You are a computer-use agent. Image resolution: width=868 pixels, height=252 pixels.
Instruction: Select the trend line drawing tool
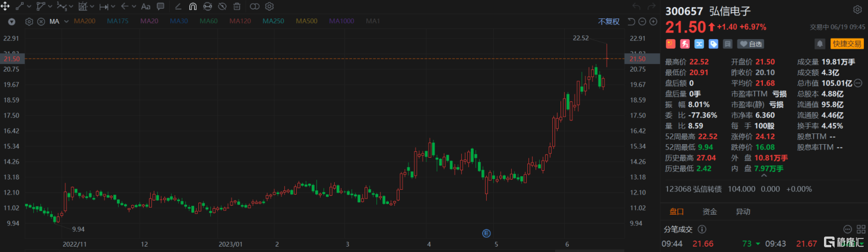[x=20, y=7]
